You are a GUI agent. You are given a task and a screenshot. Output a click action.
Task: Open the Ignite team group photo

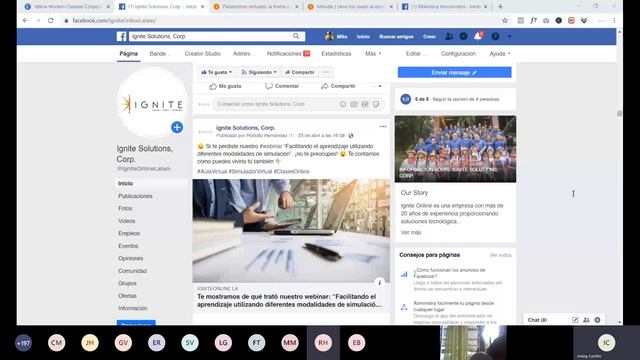point(455,149)
